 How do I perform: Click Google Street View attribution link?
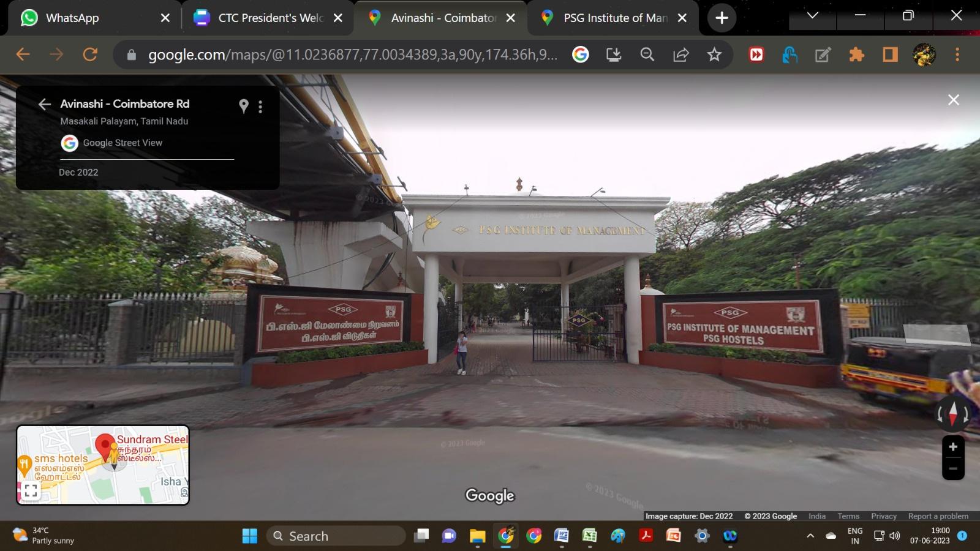pyautogui.click(x=123, y=143)
